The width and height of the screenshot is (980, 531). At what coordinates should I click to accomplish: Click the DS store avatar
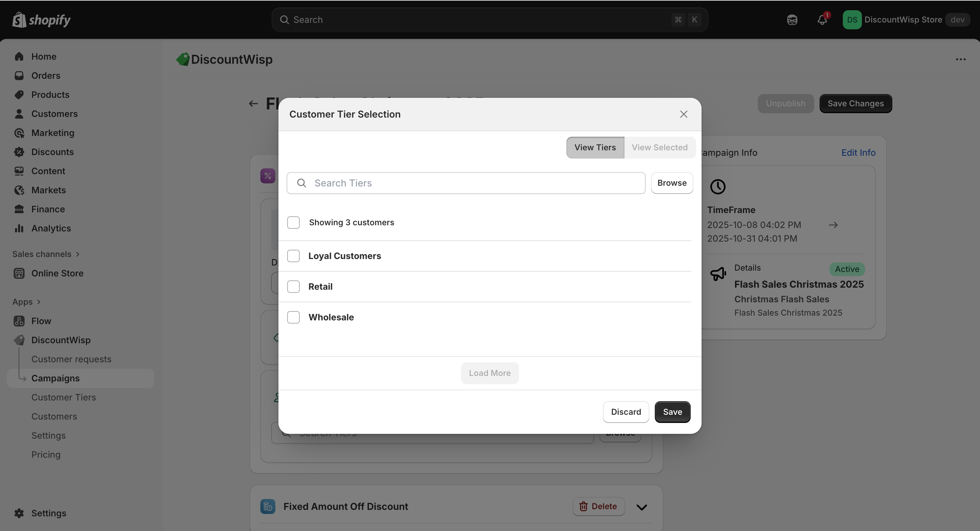852,20
